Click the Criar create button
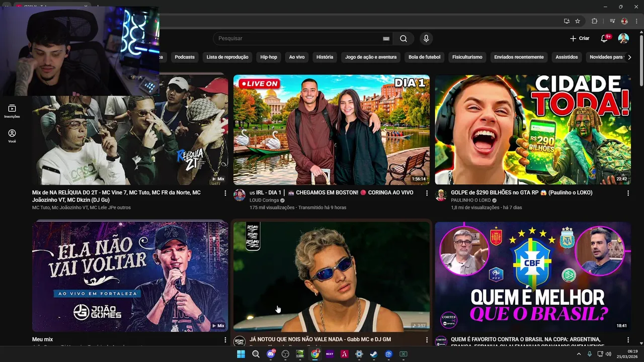This screenshot has height=362, width=644. [580, 39]
